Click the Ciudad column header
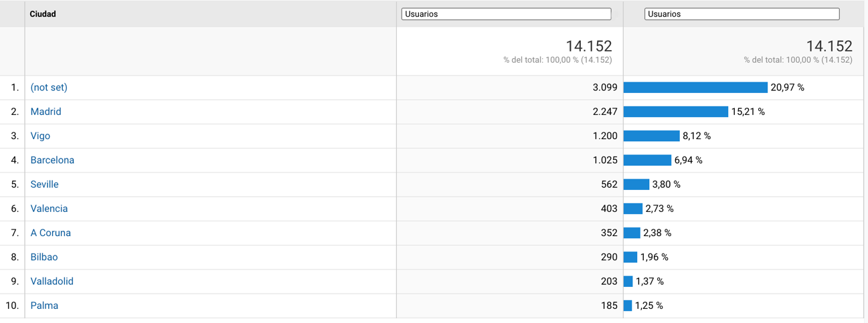Screen dimensions: 868x323 tap(43, 14)
